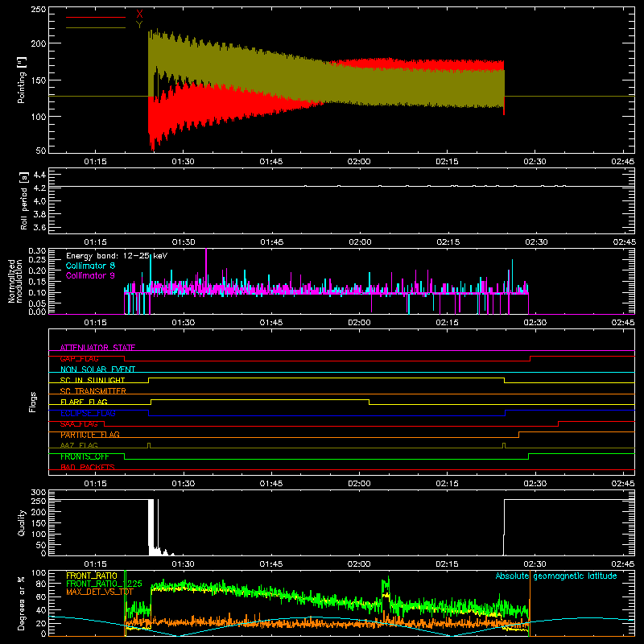Select the red X legend label
The height and width of the screenshot is (644, 644).
point(139,14)
